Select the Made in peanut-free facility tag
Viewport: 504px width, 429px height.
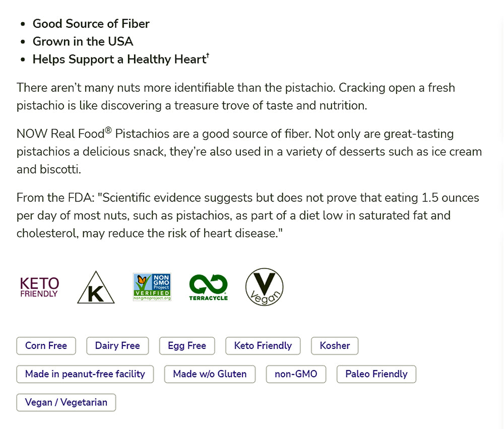pyautogui.click(x=85, y=374)
